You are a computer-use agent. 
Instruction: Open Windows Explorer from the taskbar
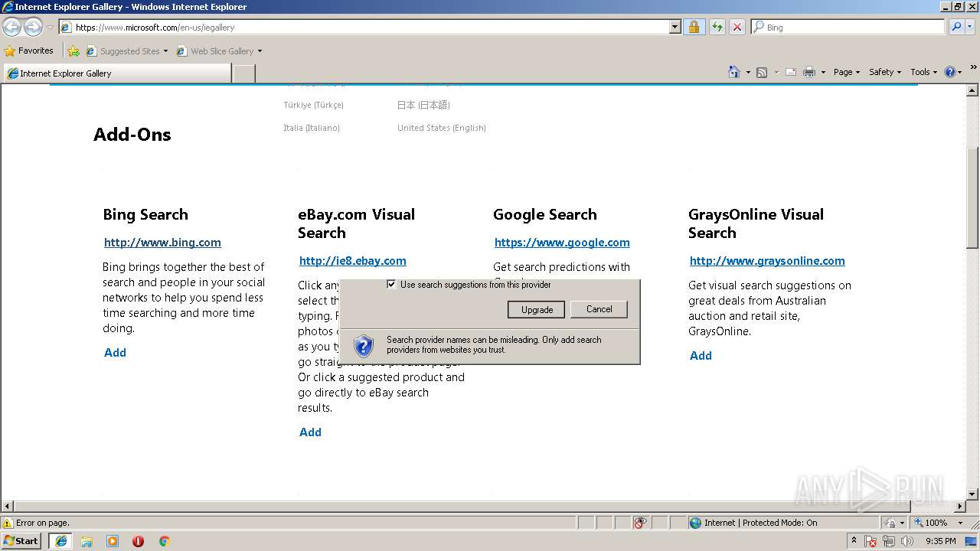tap(87, 541)
